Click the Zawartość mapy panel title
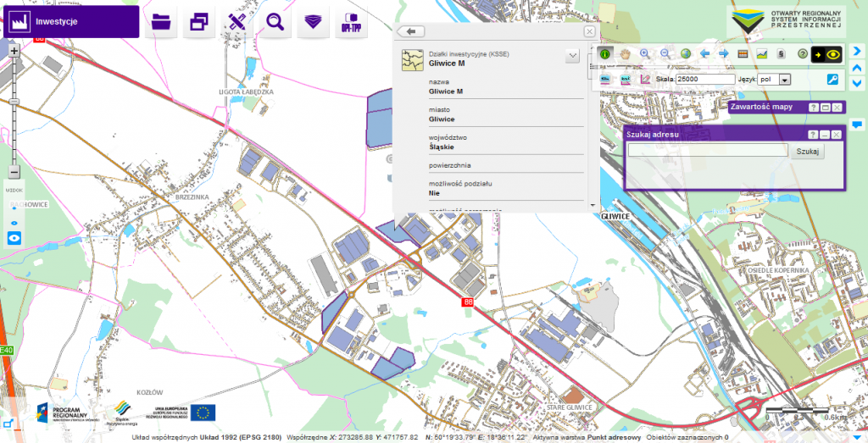 [x=762, y=107]
